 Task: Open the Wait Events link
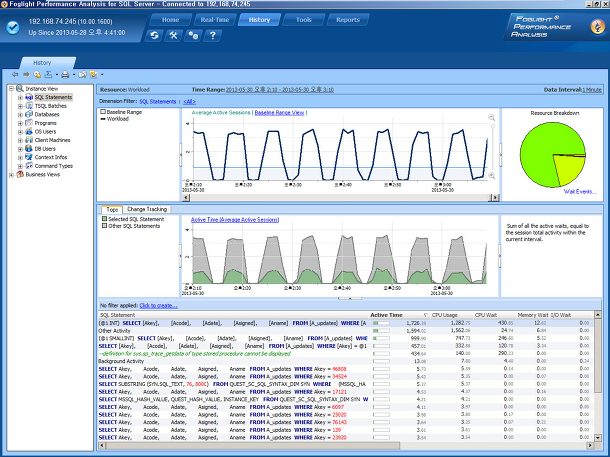pyautogui.click(x=580, y=191)
